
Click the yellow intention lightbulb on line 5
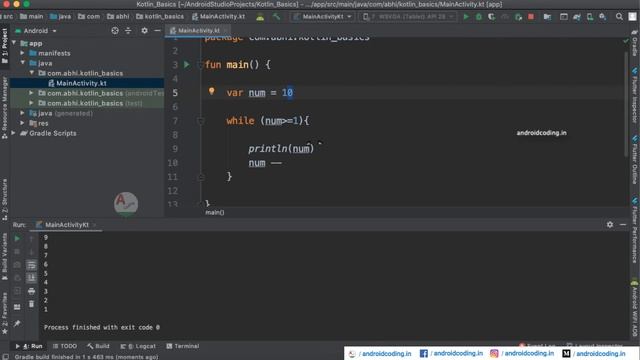(x=211, y=91)
